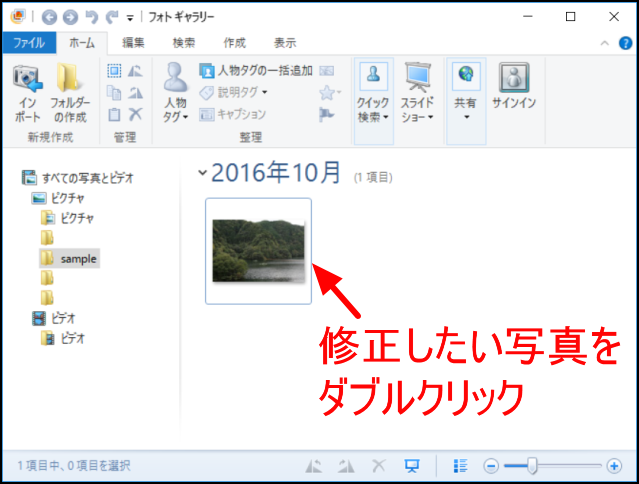Click Photo Gallery app icon in title bar

point(18,17)
